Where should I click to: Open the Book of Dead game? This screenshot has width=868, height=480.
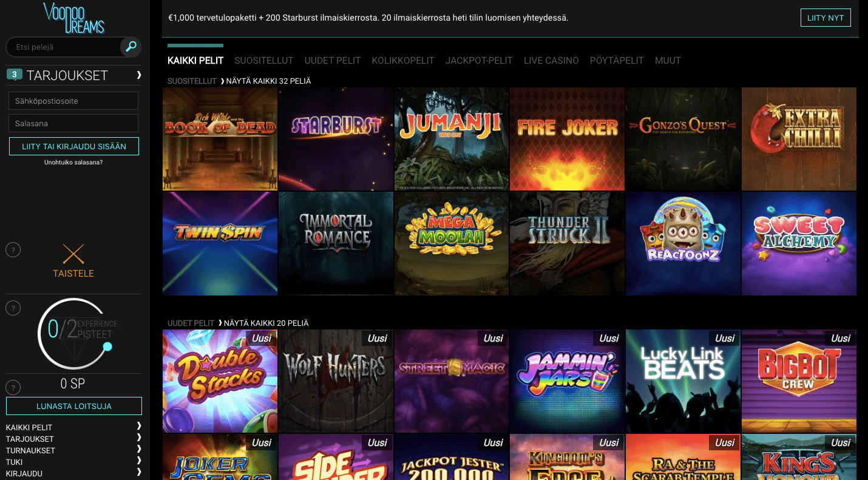tap(220, 139)
